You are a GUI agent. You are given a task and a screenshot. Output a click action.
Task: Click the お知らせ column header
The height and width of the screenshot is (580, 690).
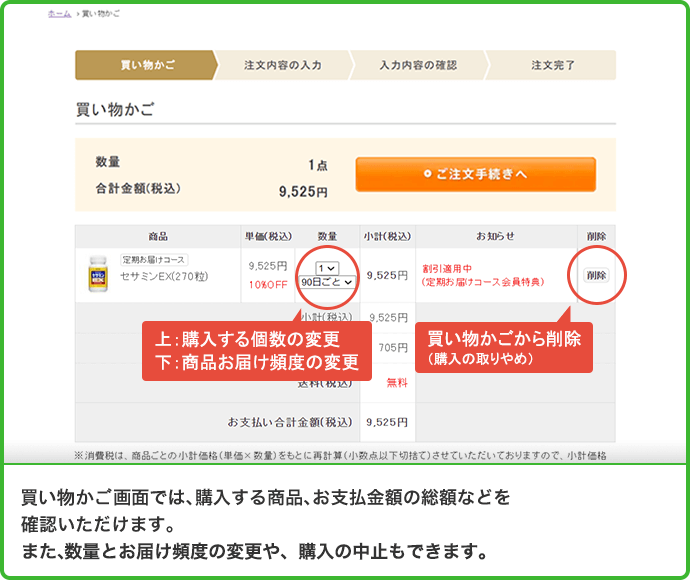[x=495, y=236]
